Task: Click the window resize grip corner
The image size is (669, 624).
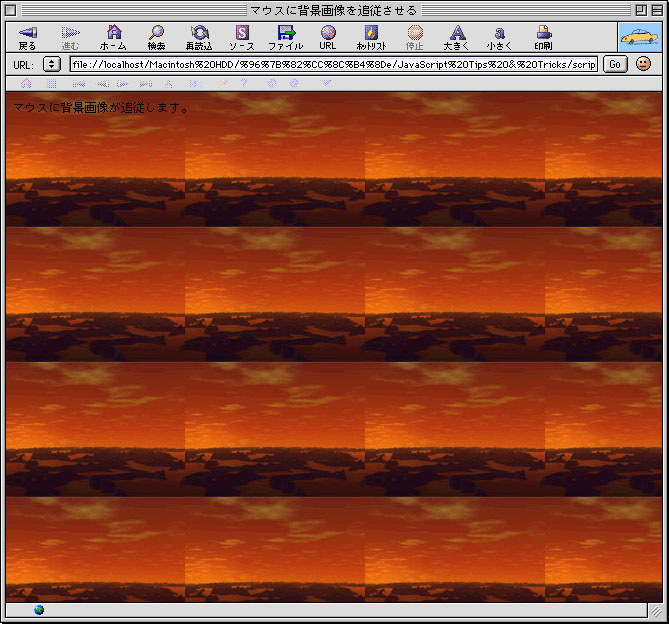Action: 656,611
